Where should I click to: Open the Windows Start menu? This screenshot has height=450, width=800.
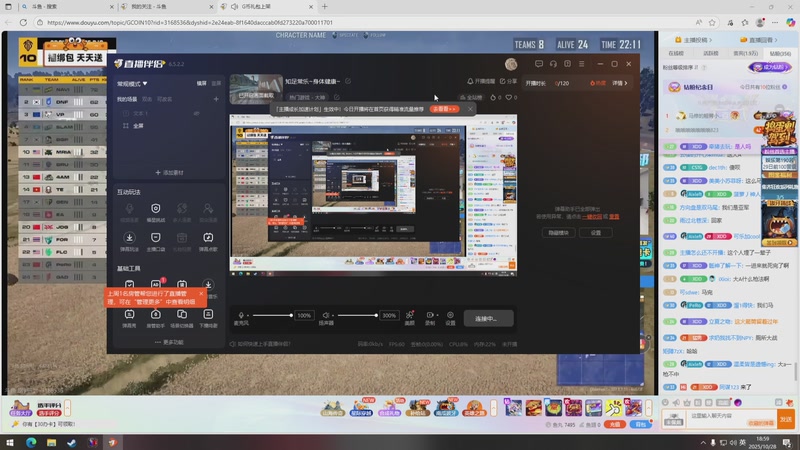tap(10, 442)
